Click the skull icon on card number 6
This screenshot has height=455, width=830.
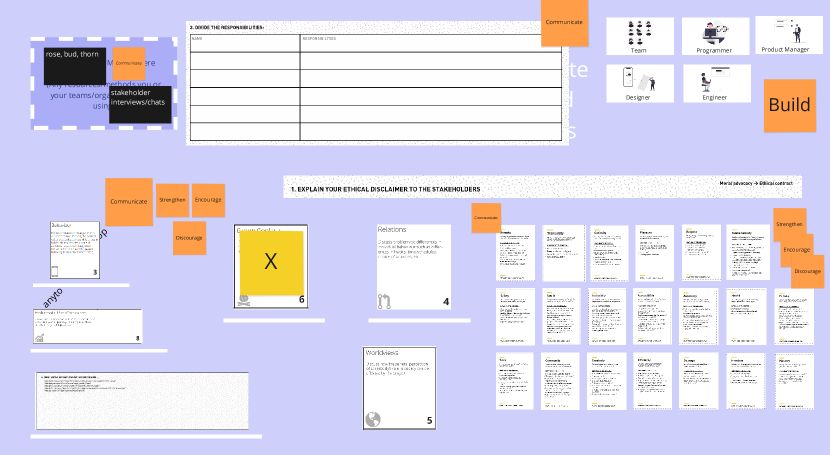[x=243, y=300]
